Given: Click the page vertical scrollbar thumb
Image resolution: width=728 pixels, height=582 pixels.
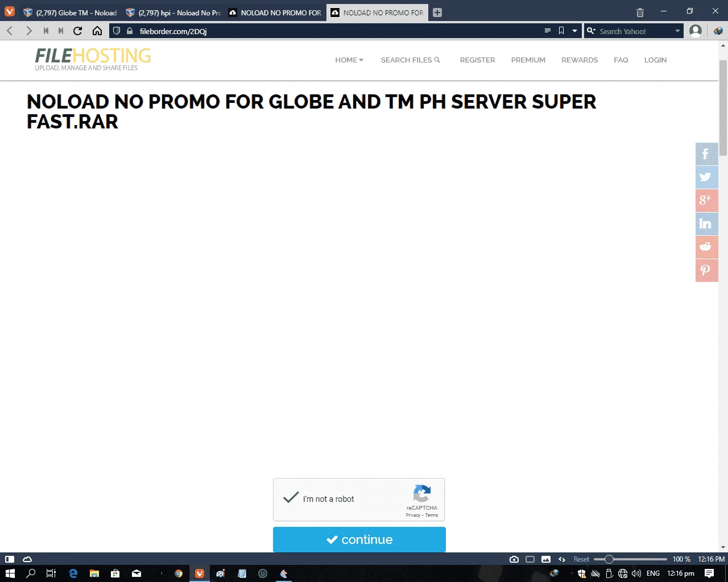Looking at the screenshot, I should click(x=723, y=107).
